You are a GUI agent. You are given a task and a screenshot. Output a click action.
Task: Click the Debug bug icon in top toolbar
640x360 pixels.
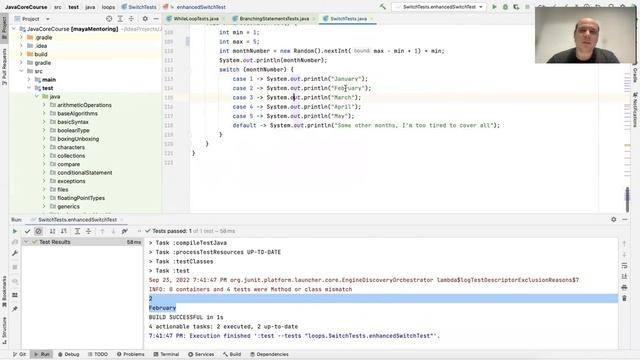point(505,7)
